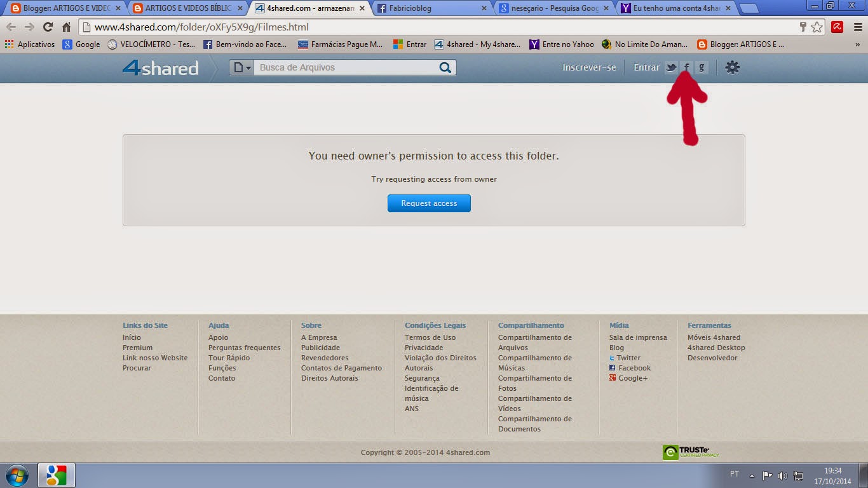This screenshot has height=488, width=868.
Task: Open the Facebook link under Mídia
Action: point(634,368)
